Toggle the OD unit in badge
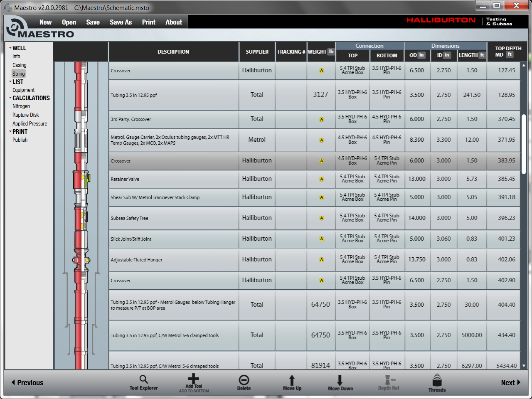 tap(421, 55)
